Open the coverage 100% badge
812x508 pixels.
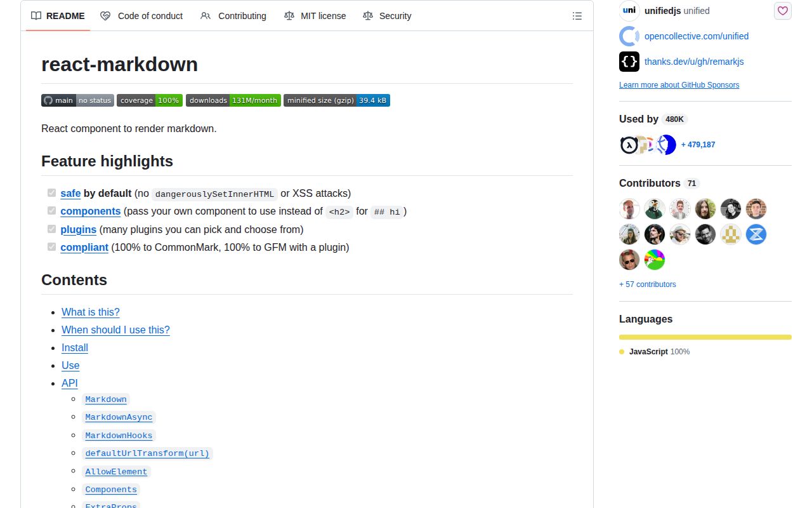tap(150, 100)
